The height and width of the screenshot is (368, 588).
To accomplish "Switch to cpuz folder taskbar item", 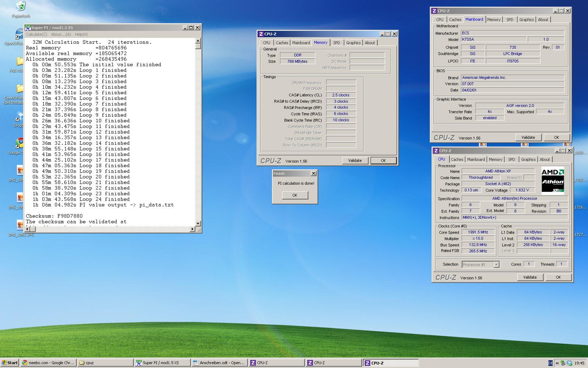I will 105,363.
